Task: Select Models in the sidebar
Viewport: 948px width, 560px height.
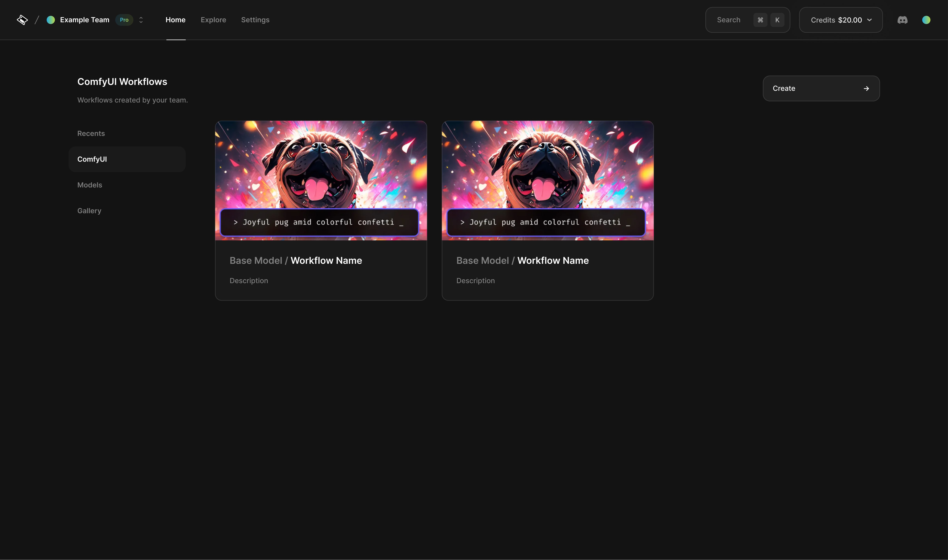Action: (90, 185)
